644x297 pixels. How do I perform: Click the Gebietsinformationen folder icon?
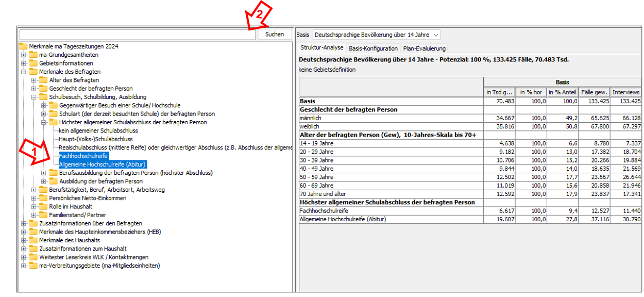33,63
